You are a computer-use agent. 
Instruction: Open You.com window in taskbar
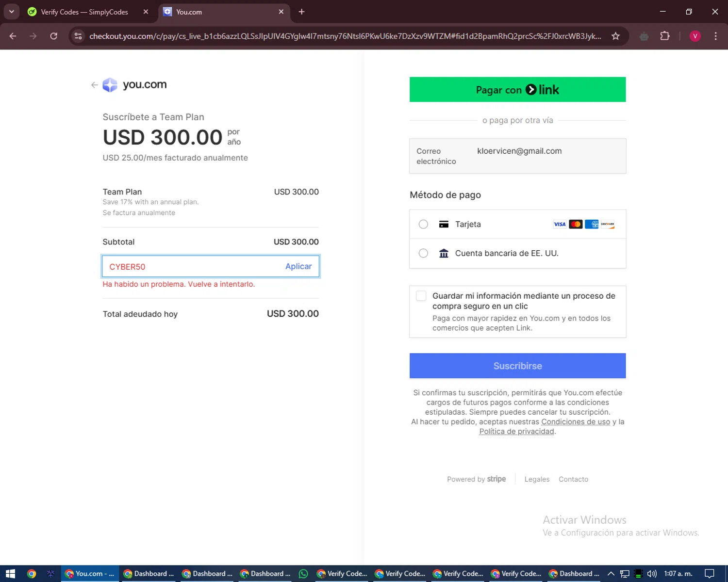[90, 574]
